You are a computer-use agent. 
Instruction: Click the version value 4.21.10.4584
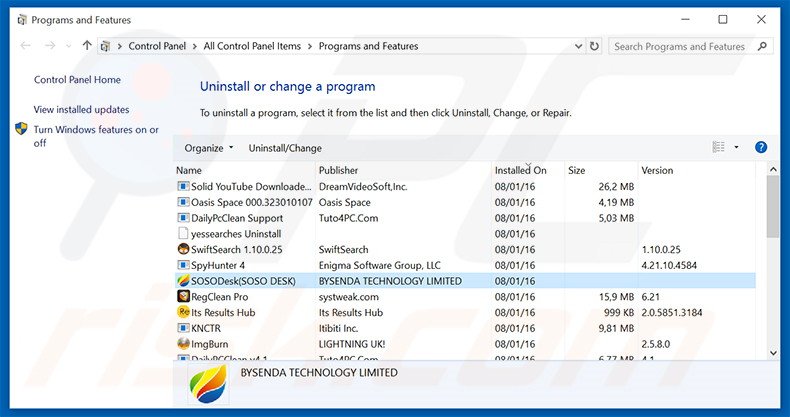[669, 265]
